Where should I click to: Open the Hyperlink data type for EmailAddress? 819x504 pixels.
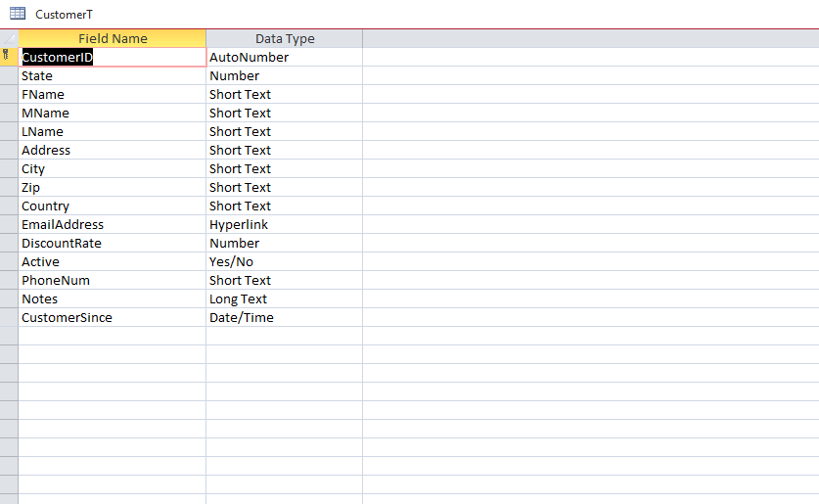tap(285, 224)
